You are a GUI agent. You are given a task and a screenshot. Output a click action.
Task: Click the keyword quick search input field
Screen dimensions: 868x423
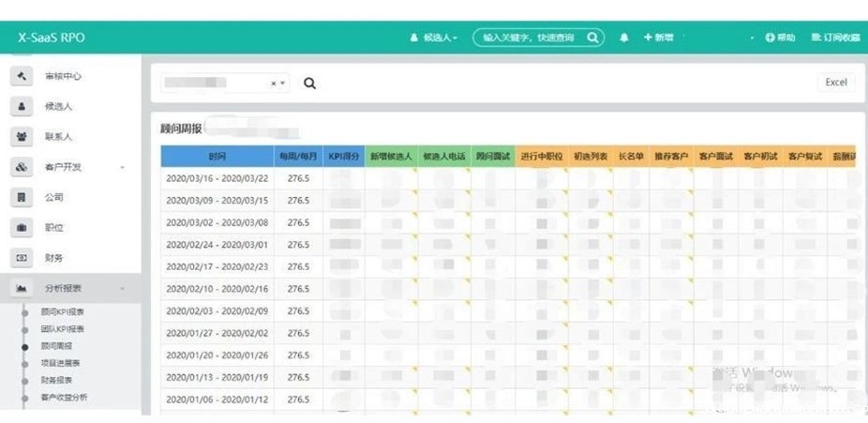[530, 38]
